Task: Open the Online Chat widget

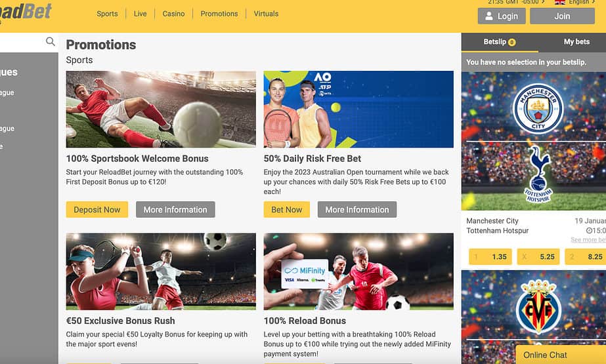Action: [561, 355]
